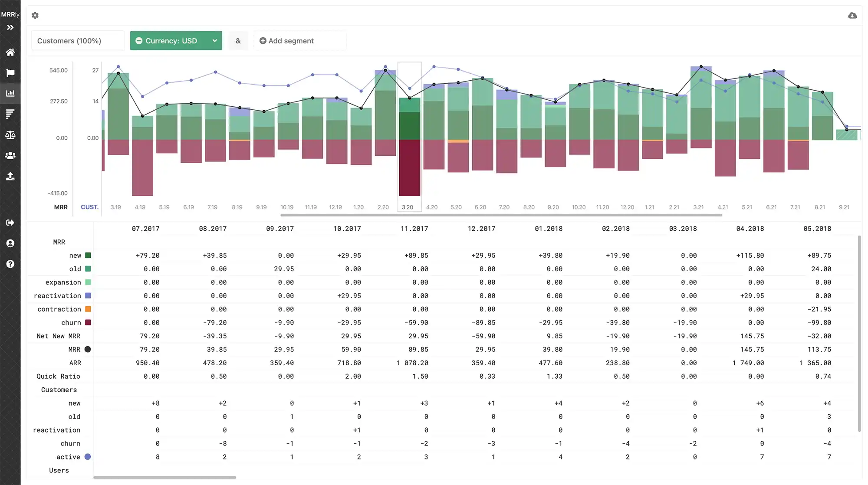Open the user account icon in the sidebar
Image resolution: width=868 pixels, height=485 pixels.
pyautogui.click(x=10, y=243)
